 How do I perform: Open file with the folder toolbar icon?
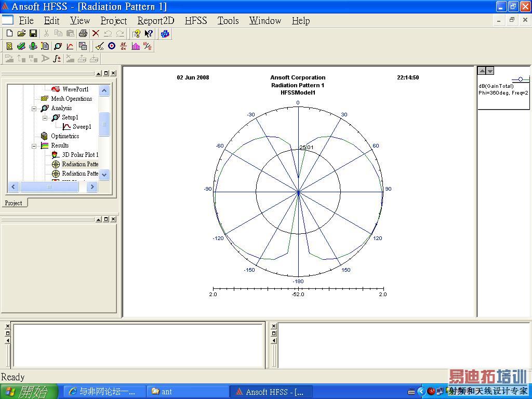point(21,34)
